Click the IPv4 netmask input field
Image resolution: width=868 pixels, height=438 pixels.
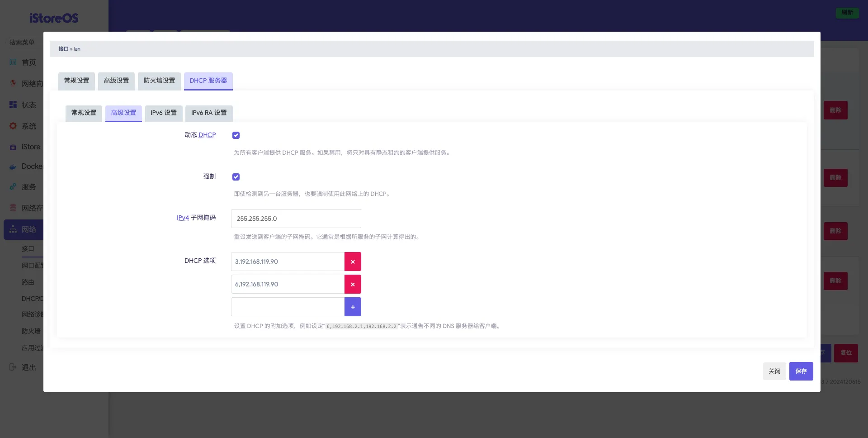(296, 219)
